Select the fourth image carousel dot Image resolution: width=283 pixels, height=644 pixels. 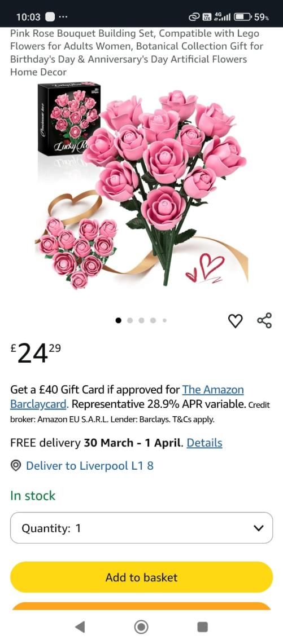pyautogui.click(x=153, y=320)
